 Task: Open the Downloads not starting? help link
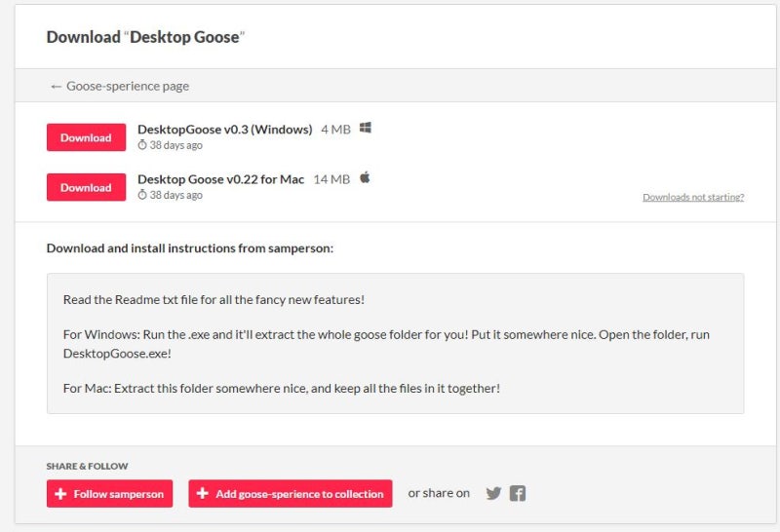point(692,197)
